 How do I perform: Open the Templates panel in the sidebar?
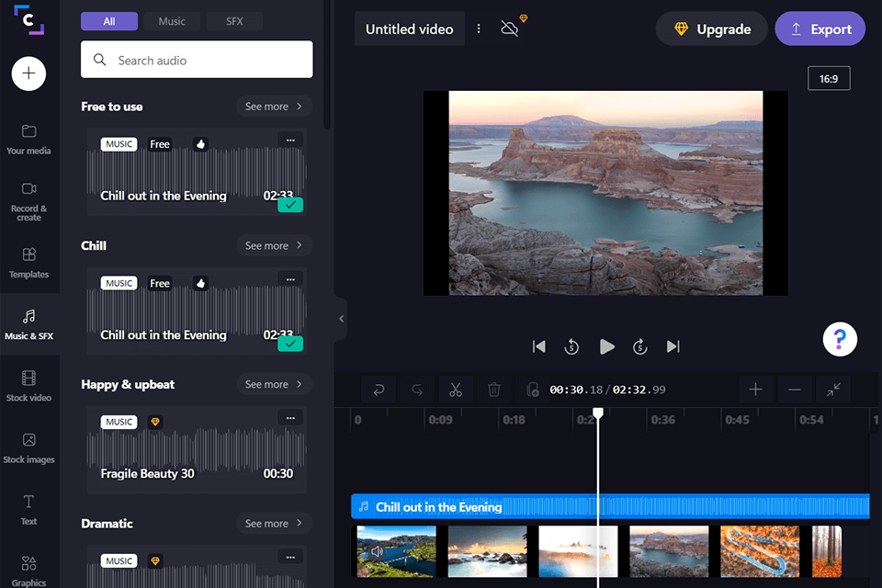[29, 262]
